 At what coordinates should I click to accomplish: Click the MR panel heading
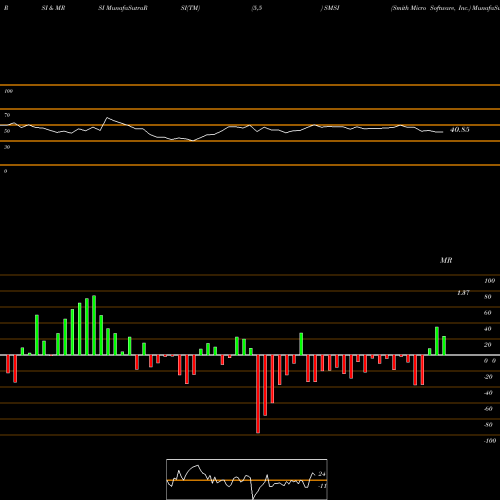[x=446, y=260]
